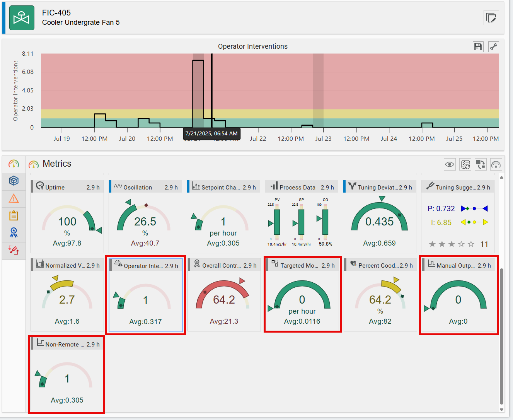
Task: Click the Cooler Undergrate Fan 5 title
Action: tap(81, 22)
